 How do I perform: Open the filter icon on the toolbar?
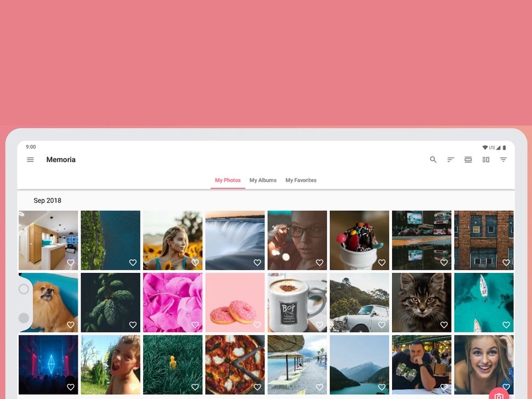pos(503,159)
